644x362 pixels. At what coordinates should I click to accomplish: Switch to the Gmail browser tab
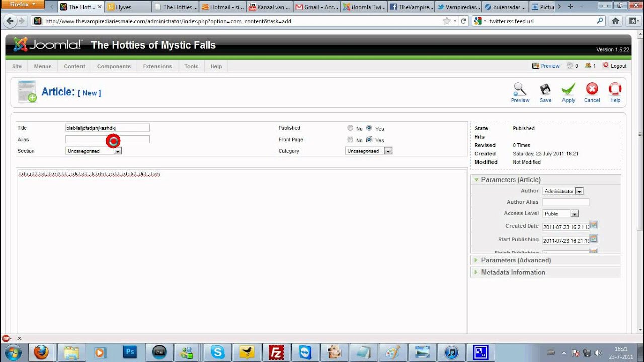[x=317, y=7]
